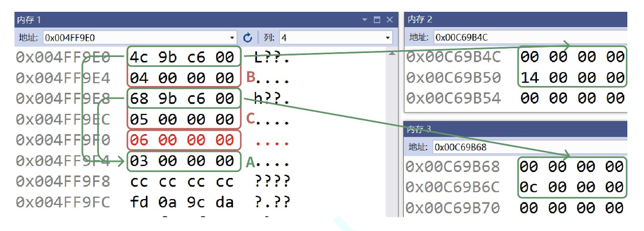Click bytes 05 00 00 00

click(182, 119)
